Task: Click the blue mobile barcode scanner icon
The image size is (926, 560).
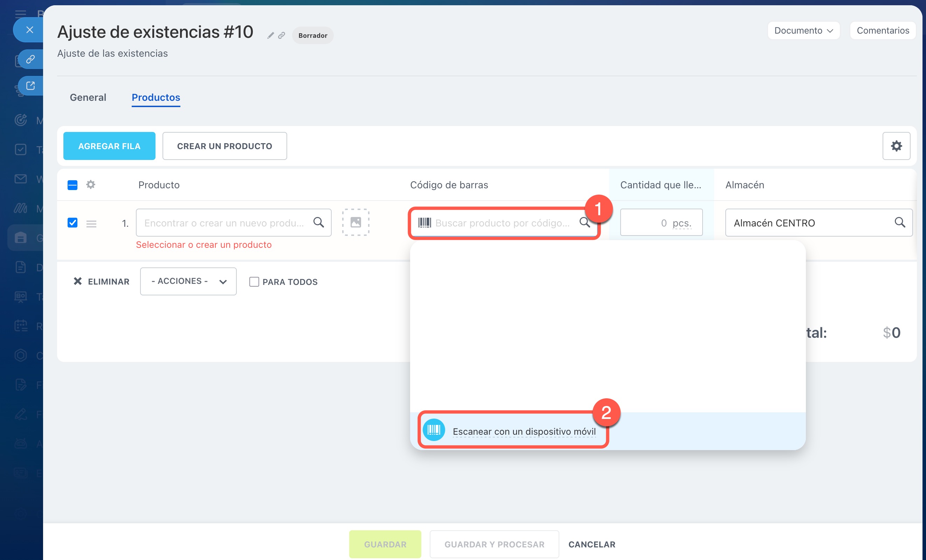Action: point(434,430)
